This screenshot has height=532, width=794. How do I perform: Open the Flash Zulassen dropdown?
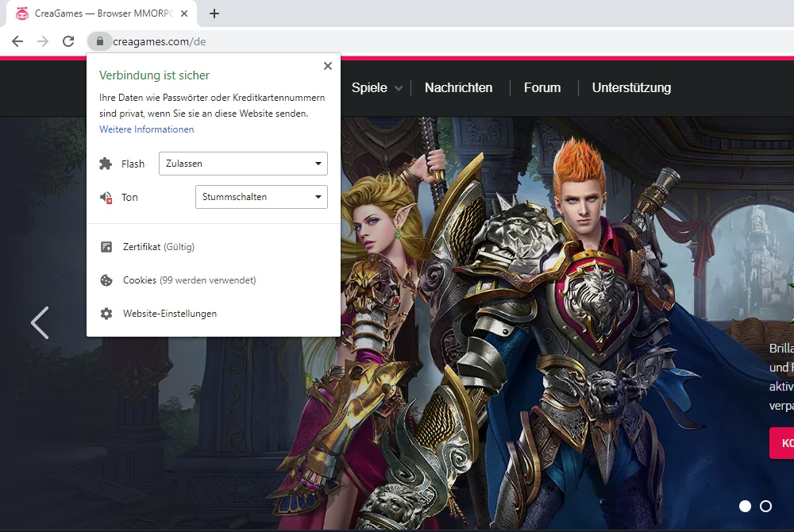click(243, 164)
